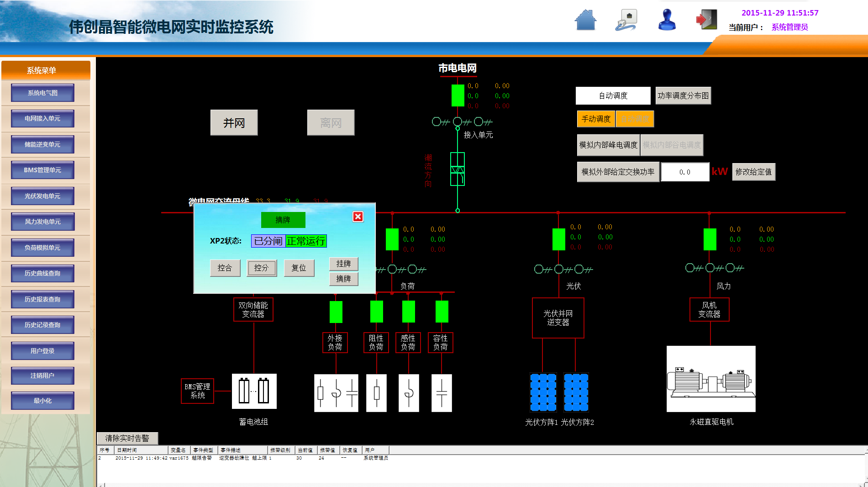Click the external load symbol below 外接负荷
The width and height of the screenshot is (868, 487).
point(336,393)
